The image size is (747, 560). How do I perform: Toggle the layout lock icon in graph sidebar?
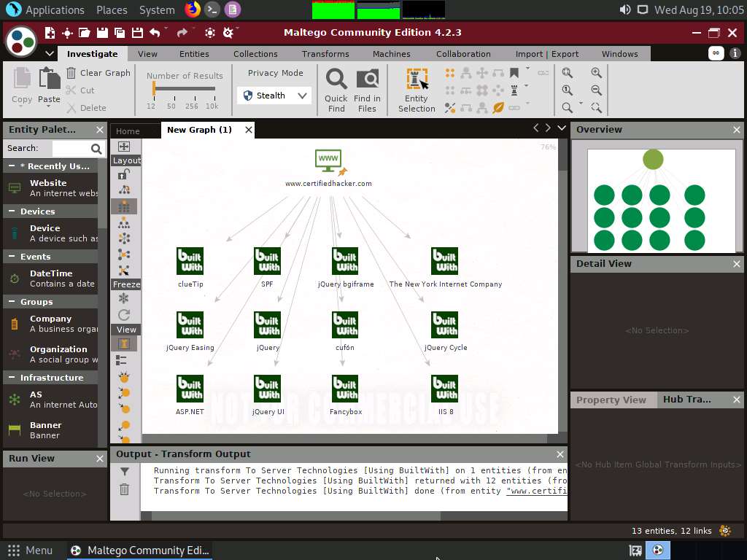pyautogui.click(x=124, y=174)
